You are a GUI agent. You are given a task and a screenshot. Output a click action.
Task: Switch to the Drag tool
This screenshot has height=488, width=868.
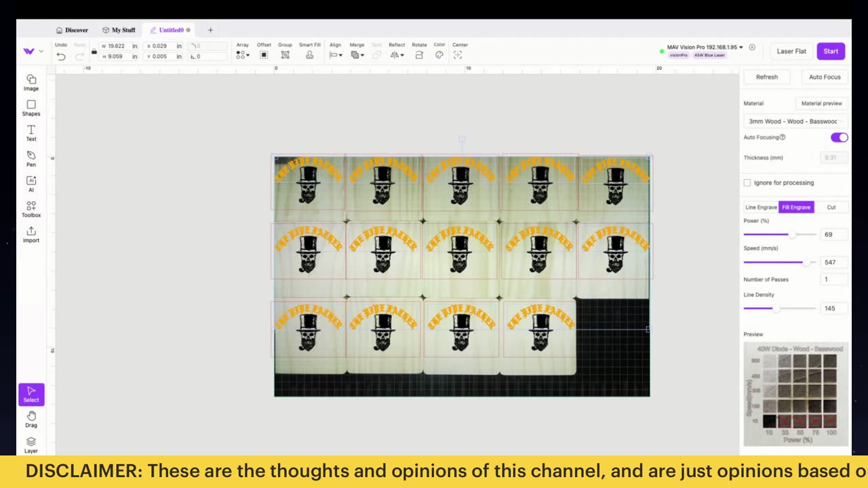pyautogui.click(x=31, y=420)
